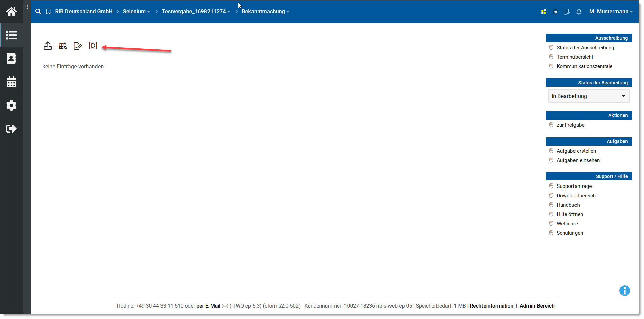The image size is (644, 319).
Task: Open the binders archive icon
Action: (63, 46)
